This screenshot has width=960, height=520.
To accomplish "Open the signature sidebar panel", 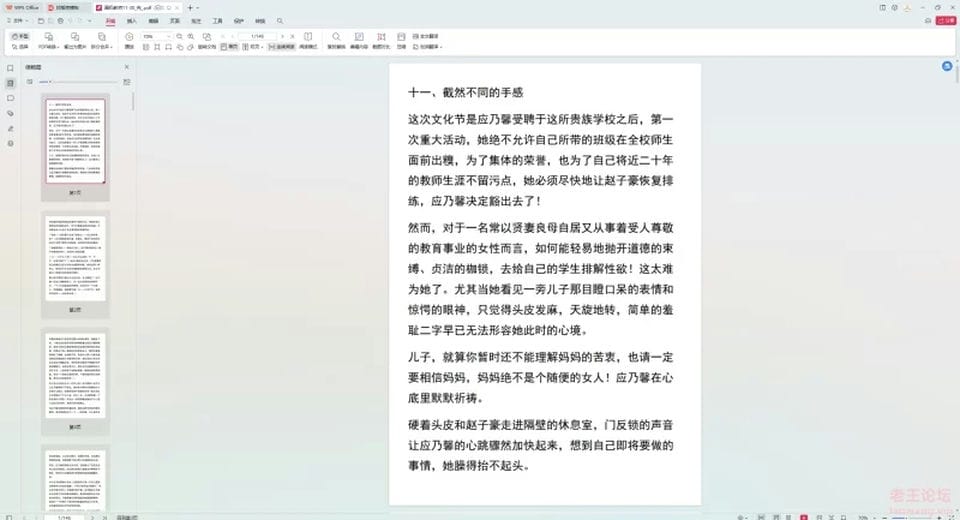I will pyautogui.click(x=10, y=129).
